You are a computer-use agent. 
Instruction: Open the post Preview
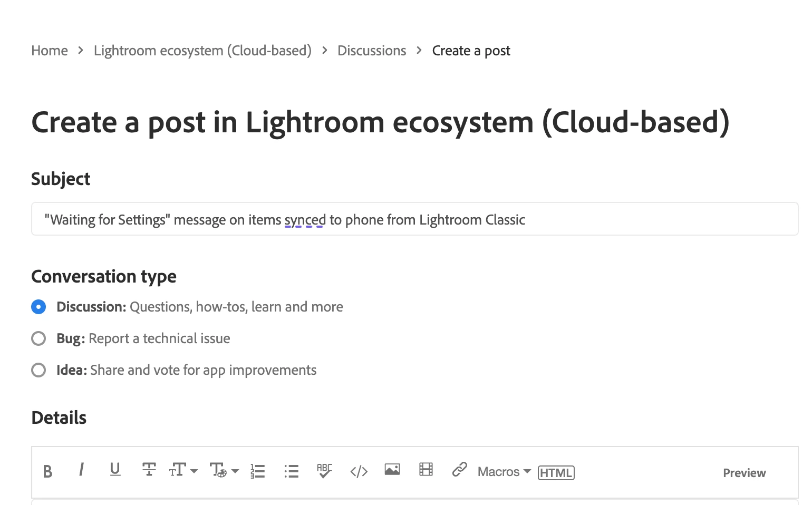coord(744,473)
